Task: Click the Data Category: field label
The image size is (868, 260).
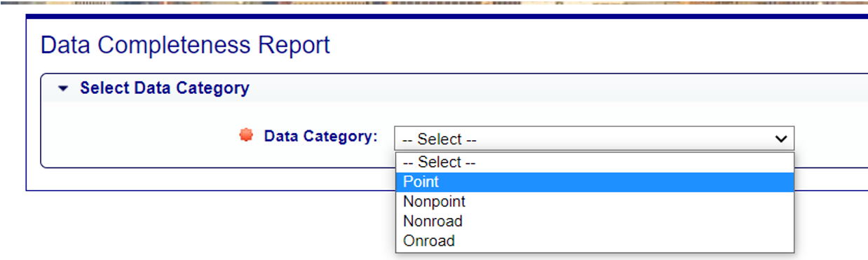Action: pos(320,136)
